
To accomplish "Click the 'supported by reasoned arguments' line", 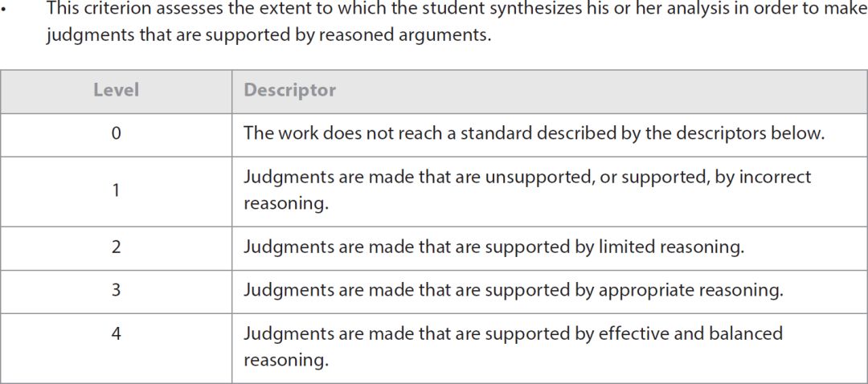I will 268,36.
